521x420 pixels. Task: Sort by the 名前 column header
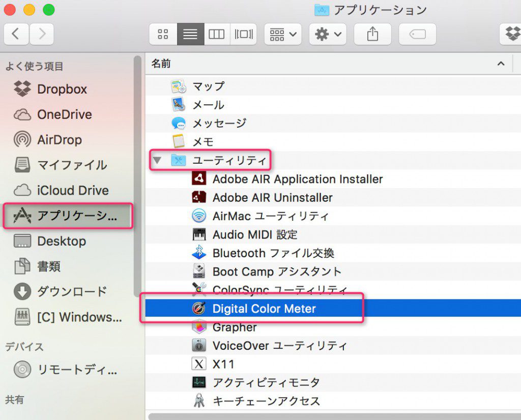[161, 64]
